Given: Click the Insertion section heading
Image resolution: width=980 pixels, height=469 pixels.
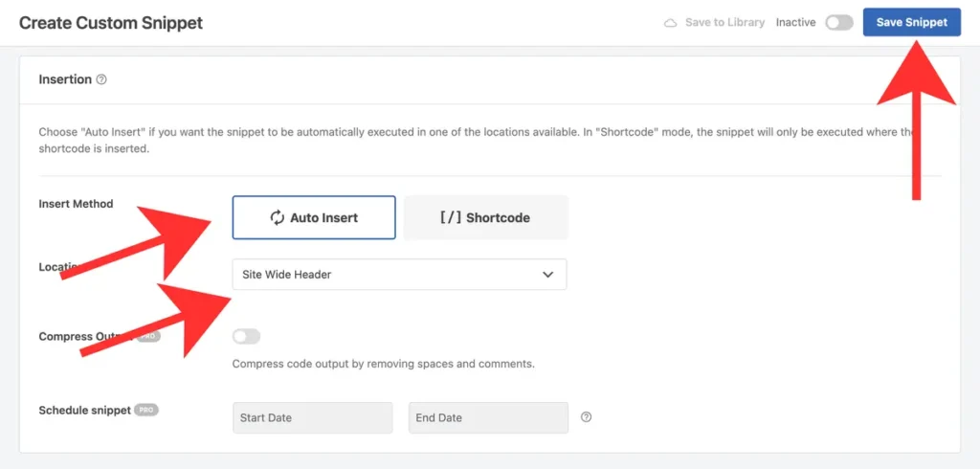Looking at the screenshot, I should point(65,79).
